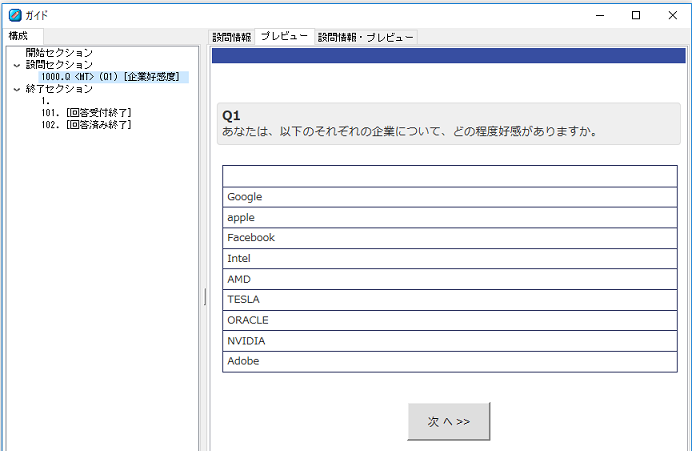Click the TESLA row in the table

tap(450, 300)
